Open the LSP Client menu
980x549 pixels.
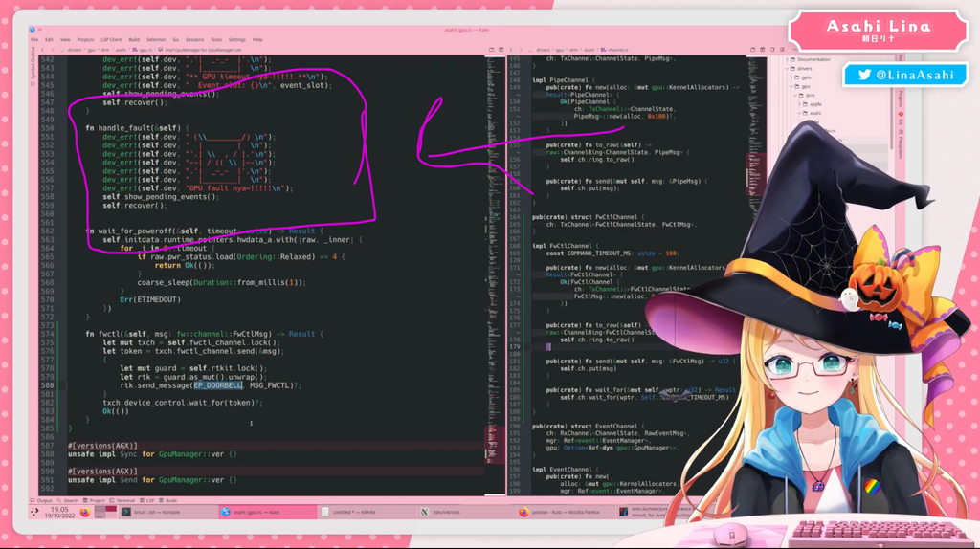tap(110, 39)
